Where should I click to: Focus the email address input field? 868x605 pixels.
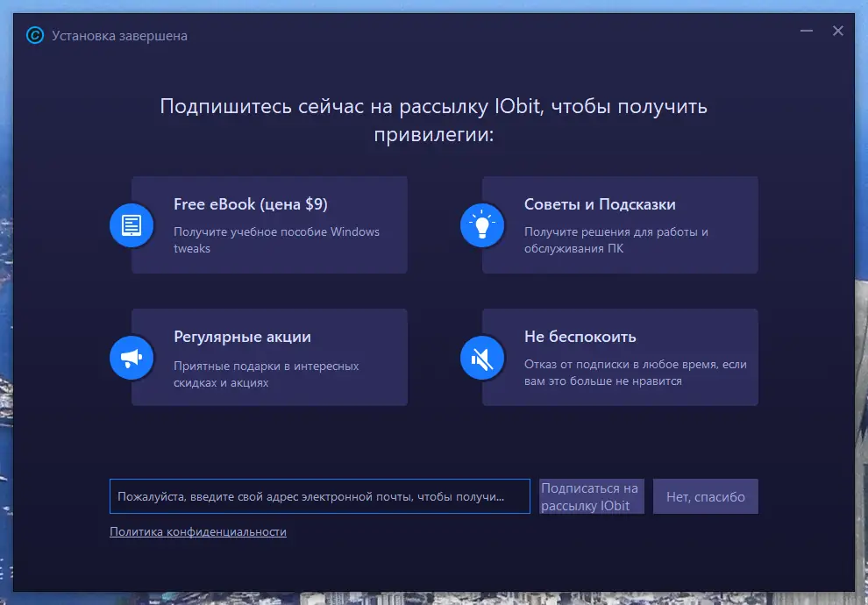coord(320,496)
